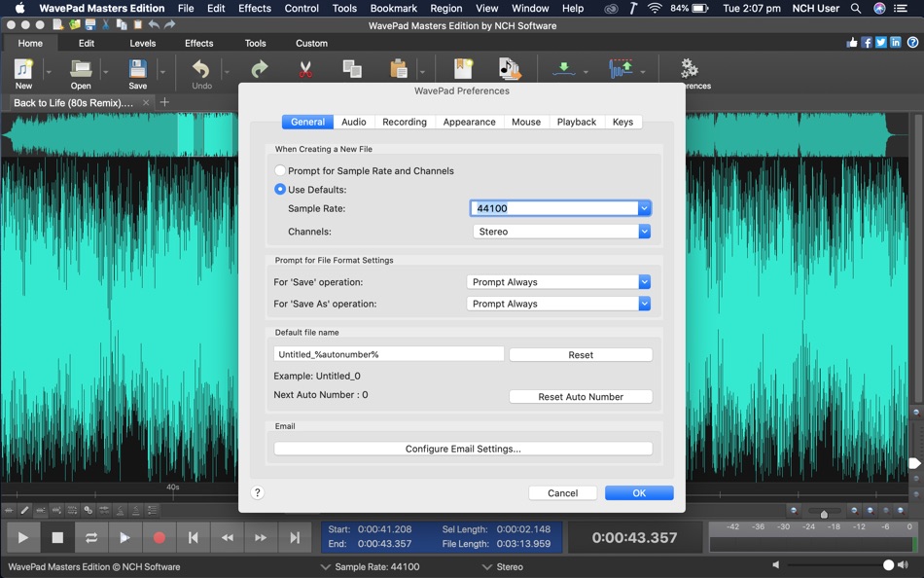Click Configure Email Settings button
Screen dimensions: 924x578
pos(463,449)
